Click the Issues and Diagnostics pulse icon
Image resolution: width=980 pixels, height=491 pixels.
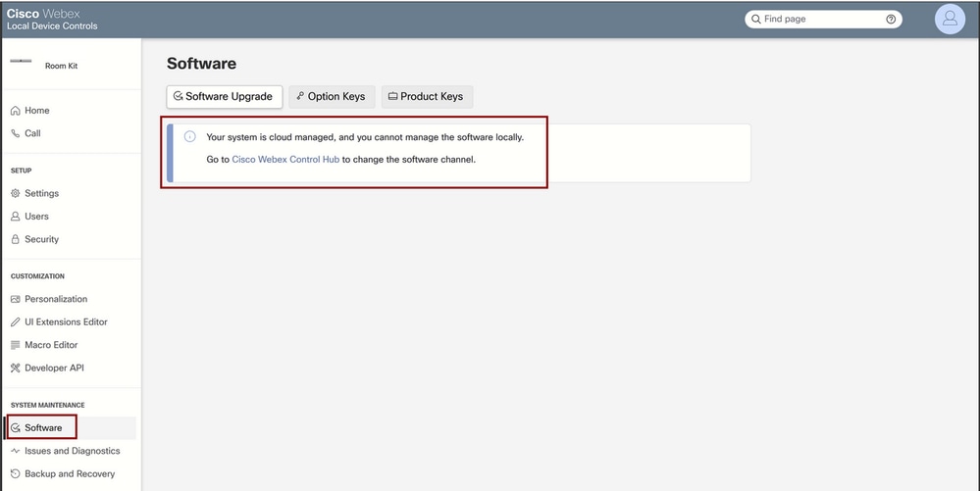(16, 451)
